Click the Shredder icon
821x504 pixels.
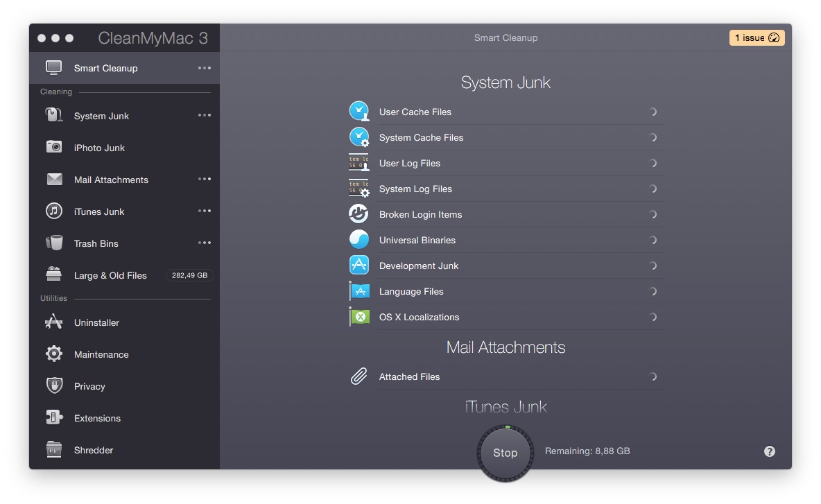pyautogui.click(x=53, y=449)
